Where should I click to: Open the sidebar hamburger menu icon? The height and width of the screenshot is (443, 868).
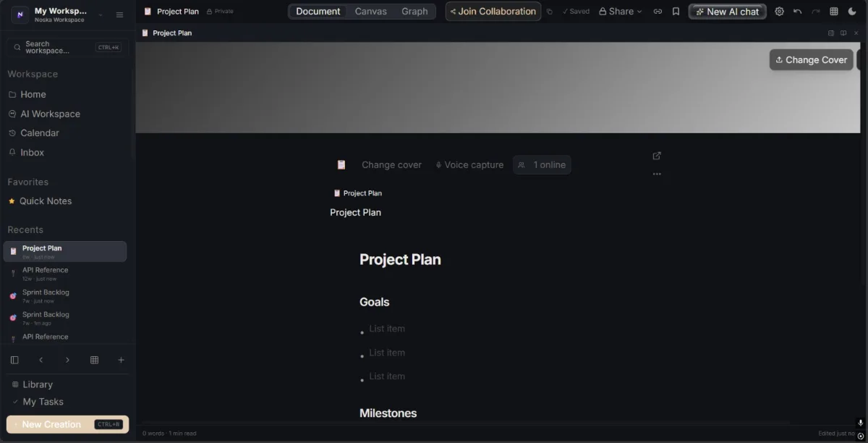[119, 14]
